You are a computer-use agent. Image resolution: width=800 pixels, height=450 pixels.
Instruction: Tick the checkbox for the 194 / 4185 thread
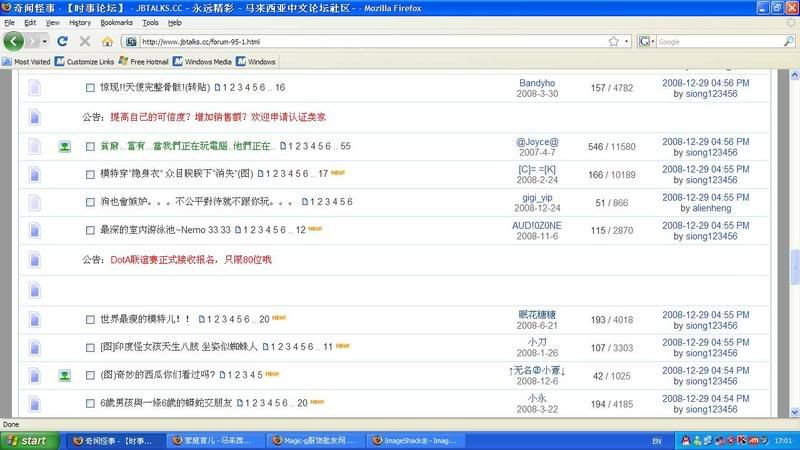click(90, 403)
